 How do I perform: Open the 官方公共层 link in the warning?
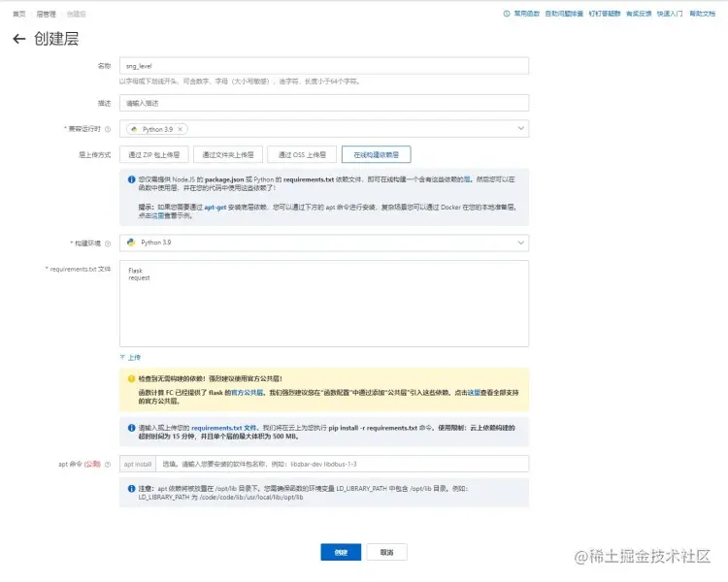tap(247, 393)
